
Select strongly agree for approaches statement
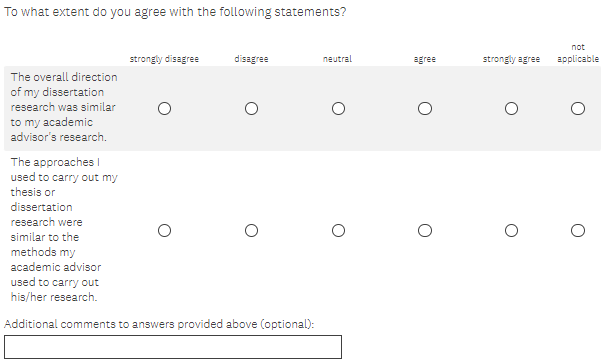[511, 230]
